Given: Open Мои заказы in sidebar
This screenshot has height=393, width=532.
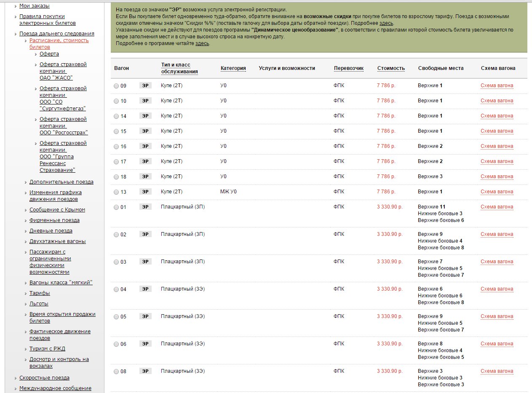Looking at the screenshot, I should [x=34, y=6].
